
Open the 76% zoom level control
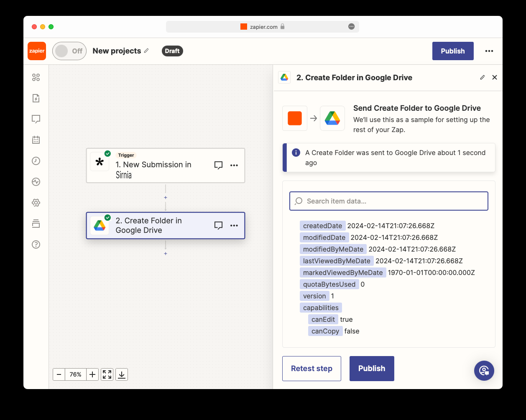click(76, 374)
